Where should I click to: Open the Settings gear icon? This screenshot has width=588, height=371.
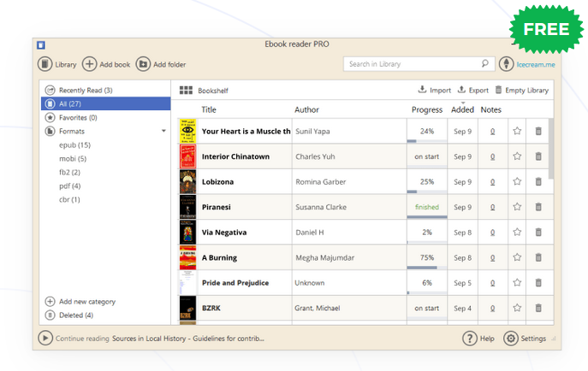click(510, 338)
